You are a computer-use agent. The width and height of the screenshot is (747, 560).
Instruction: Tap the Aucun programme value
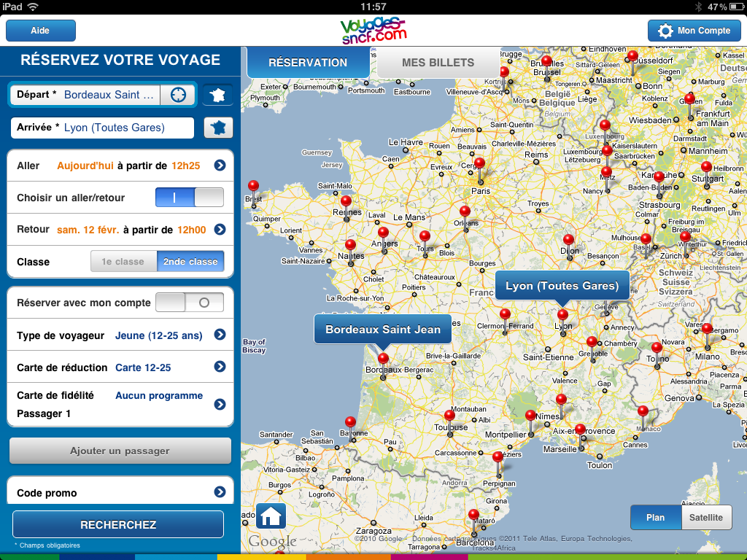click(159, 396)
